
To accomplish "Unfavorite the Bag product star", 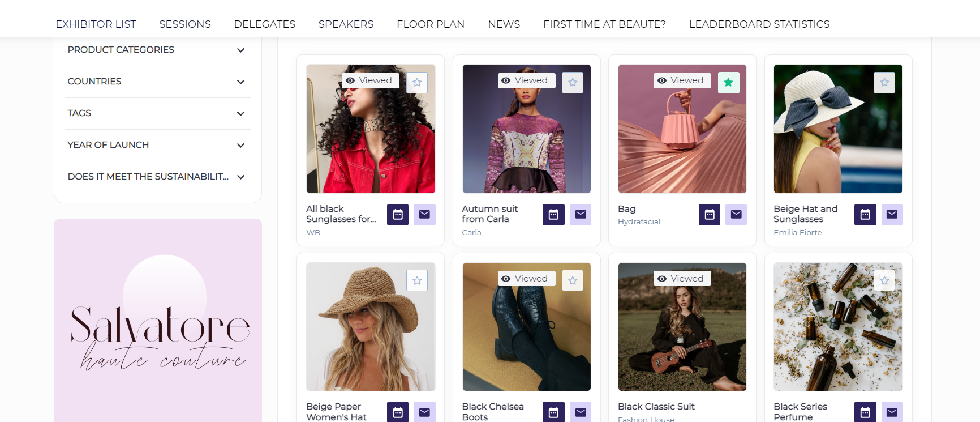I will click(728, 83).
